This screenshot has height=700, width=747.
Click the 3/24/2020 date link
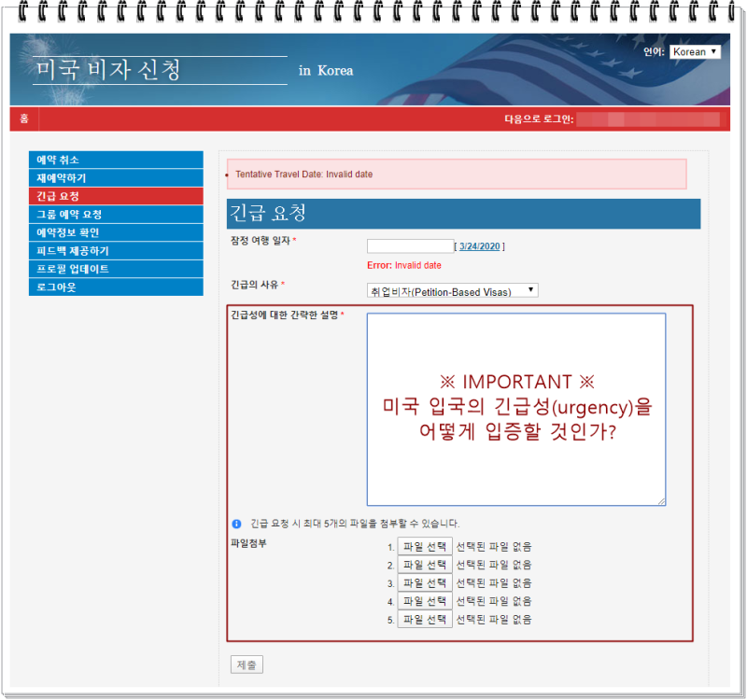pyautogui.click(x=479, y=246)
